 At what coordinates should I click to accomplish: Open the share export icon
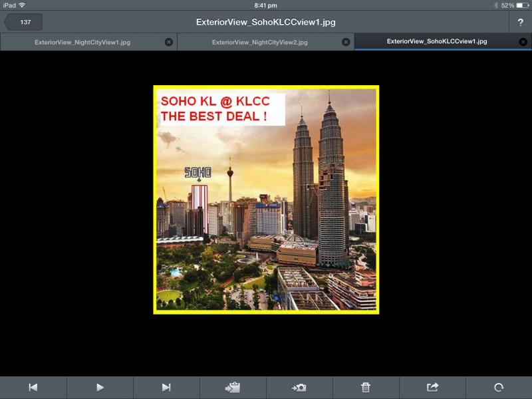pyautogui.click(x=432, y=387)
